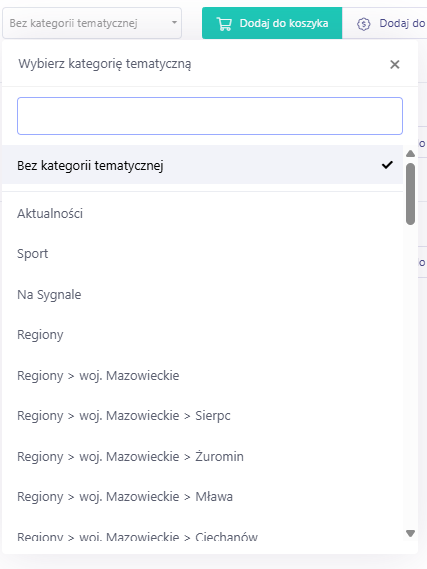
Task: Open the Bez kategorii tematycznej dropdown
Action: point(92,23)
